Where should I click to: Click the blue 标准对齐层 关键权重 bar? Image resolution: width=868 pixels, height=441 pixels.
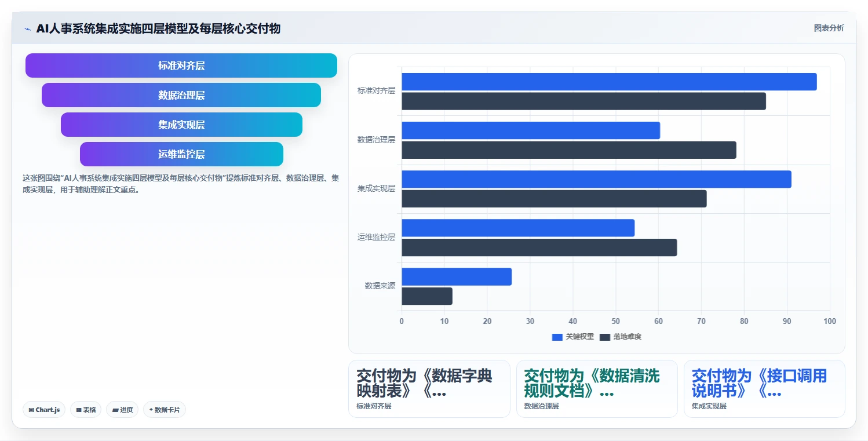coord(609,82)
